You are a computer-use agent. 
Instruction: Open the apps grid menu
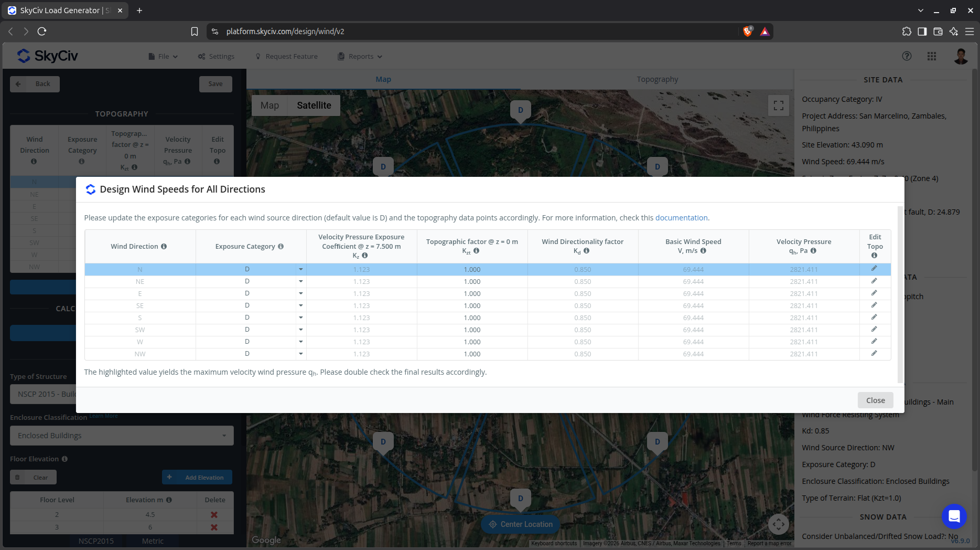[932, 56]
